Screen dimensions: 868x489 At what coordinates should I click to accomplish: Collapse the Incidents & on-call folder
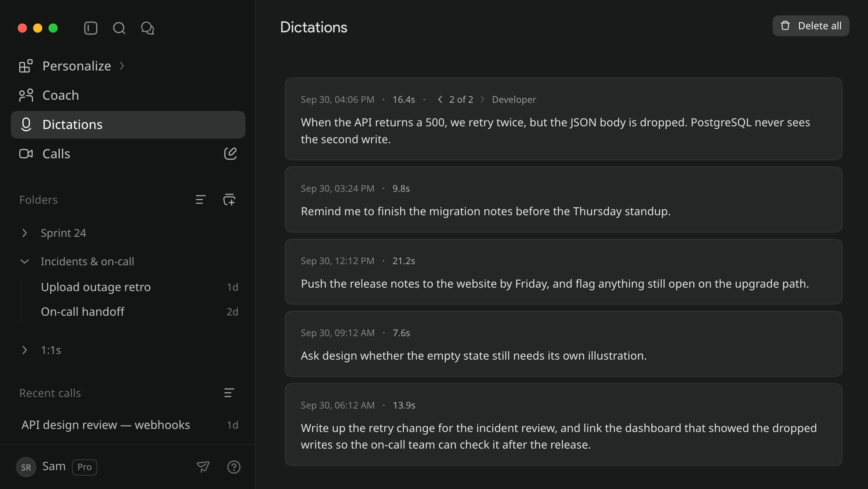click(x=25, y=261)
